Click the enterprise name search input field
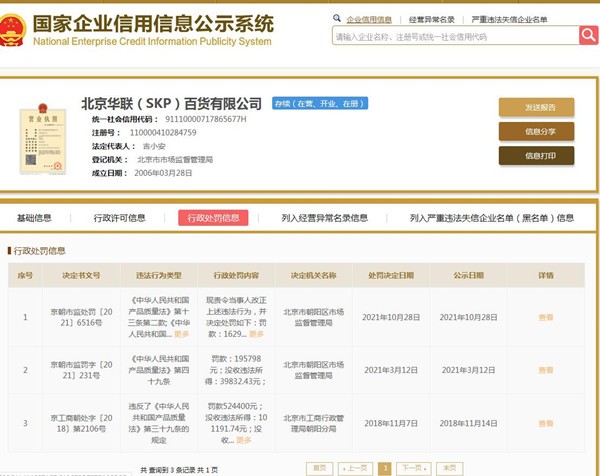 click(454, 36)
